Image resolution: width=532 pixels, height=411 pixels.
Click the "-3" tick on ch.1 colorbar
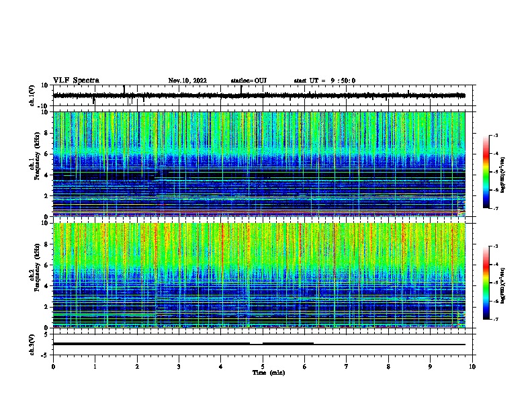pos(496,135)
